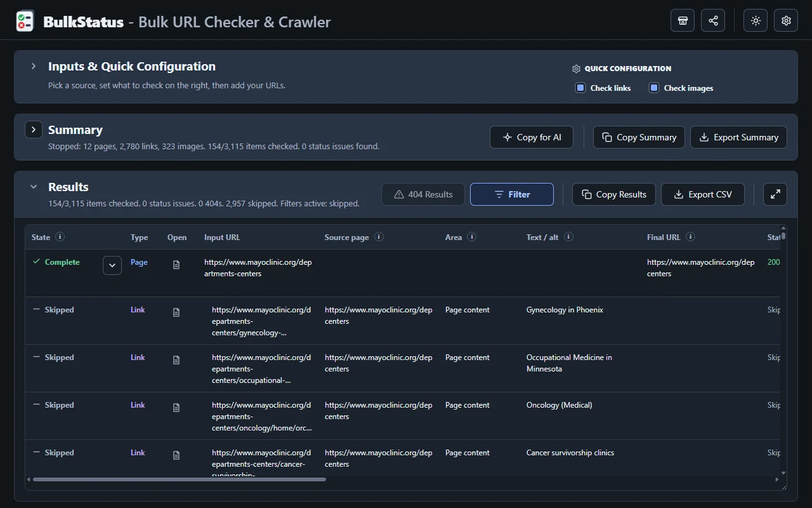The image size is (812, 508).
Task: Click the State column header
Action: pos(41,237)
